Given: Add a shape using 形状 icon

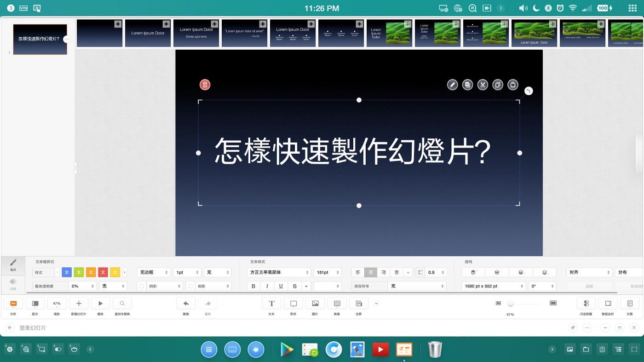Looking at the screenshot, I should pos(293,304).
